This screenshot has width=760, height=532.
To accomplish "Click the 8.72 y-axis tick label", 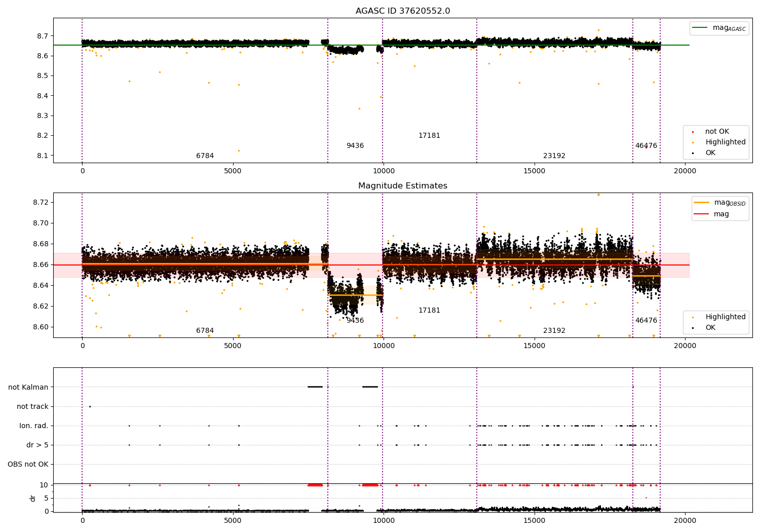I will 40,203.
